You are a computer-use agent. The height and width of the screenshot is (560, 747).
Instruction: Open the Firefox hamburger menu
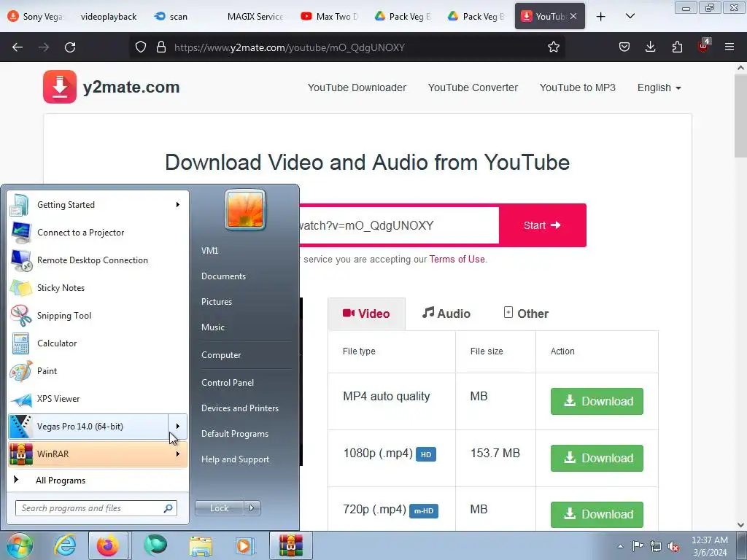(729, 47)
